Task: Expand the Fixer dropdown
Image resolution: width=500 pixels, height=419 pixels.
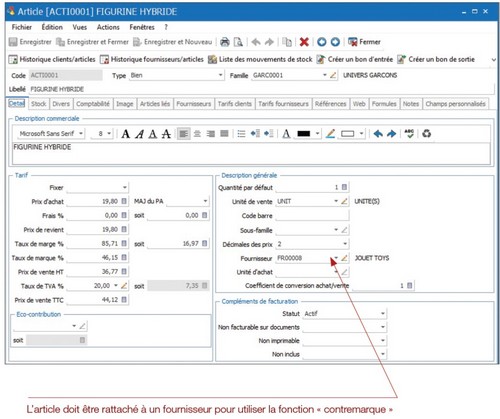Action: pyautogui.click(x=125, y=187)
